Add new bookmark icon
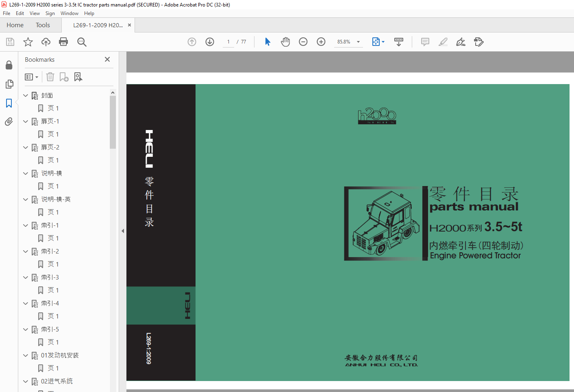The width and height of the screenshot is (574, 392). point(64,77)
